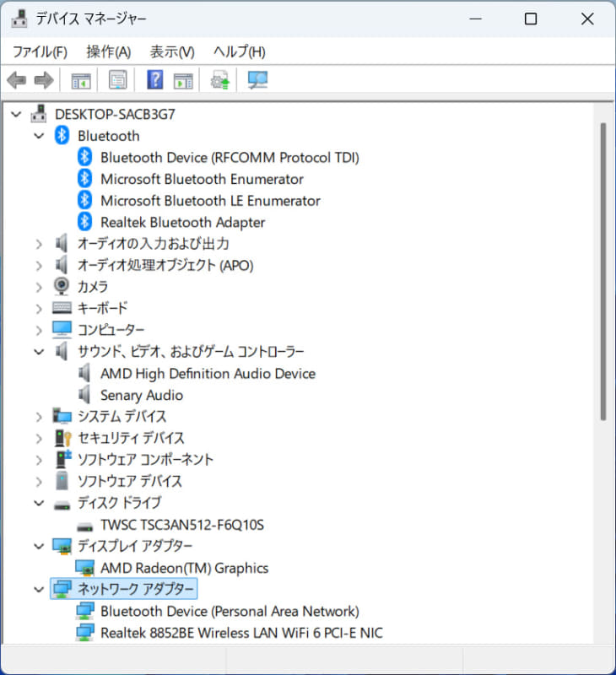This screenshot has height=675, width=616.
Task: Collapse the DESKTOP-SACB3G7 root node
Action: pos(16,115)
